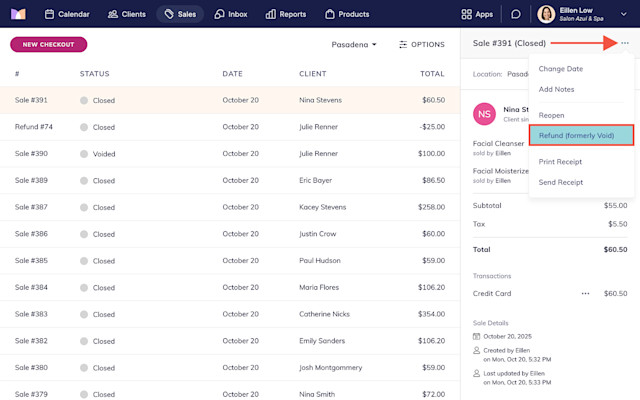The image size is (640, 400).
Task: Open the Inbox page
Action: point(231,14)
